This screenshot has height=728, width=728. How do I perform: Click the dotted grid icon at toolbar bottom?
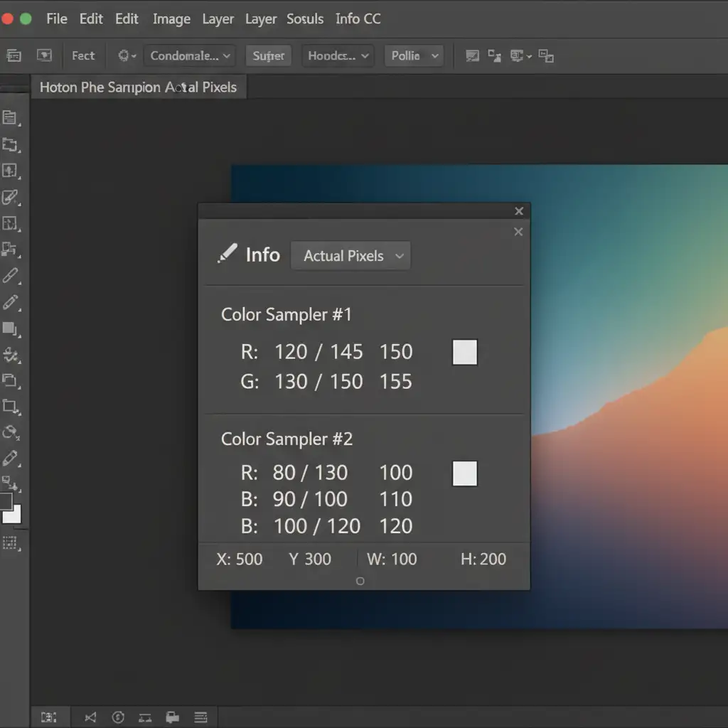click(x=10, y=543)
